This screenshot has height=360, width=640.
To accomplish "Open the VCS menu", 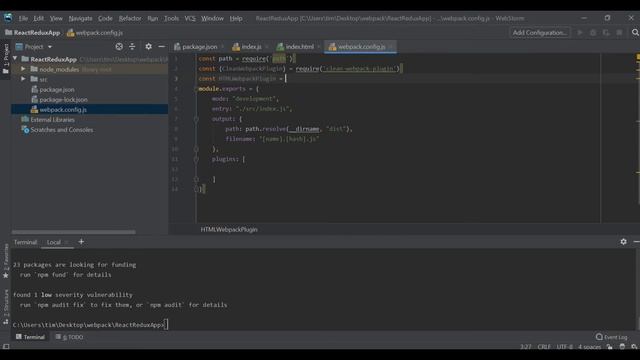I will pos(190,18).
